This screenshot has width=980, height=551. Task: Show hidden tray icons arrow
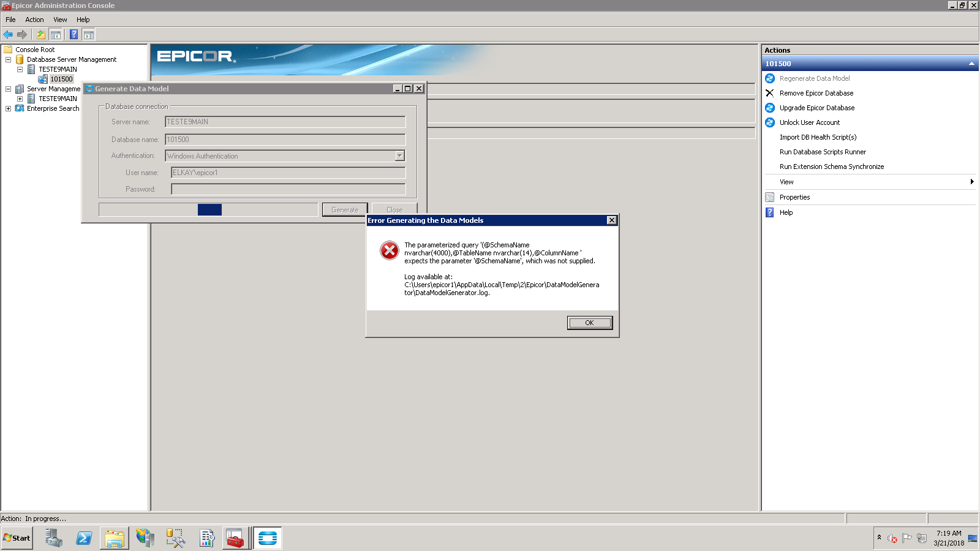pos(879,538)
